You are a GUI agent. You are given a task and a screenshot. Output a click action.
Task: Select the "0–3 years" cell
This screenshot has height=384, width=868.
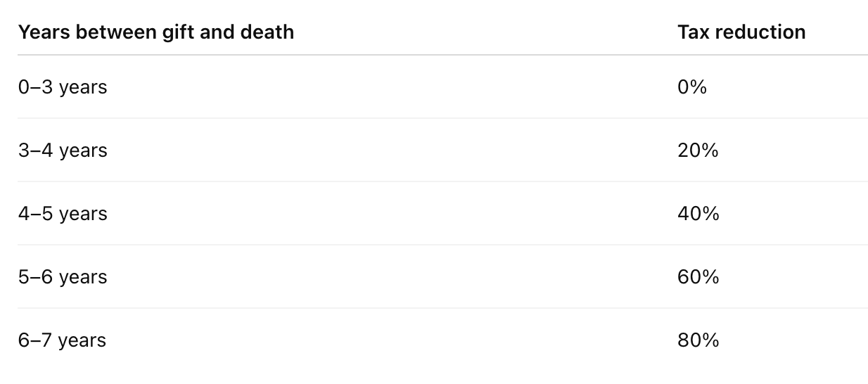63,87
